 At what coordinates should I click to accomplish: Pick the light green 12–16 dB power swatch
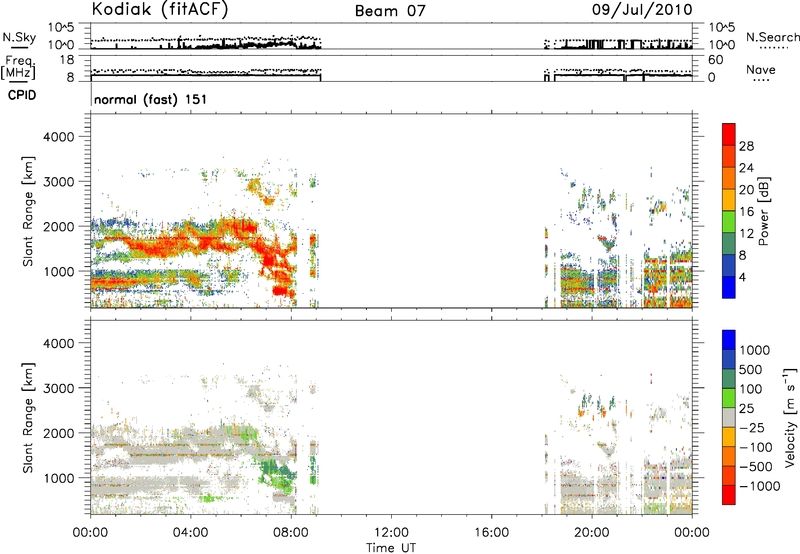coord(729,222)
